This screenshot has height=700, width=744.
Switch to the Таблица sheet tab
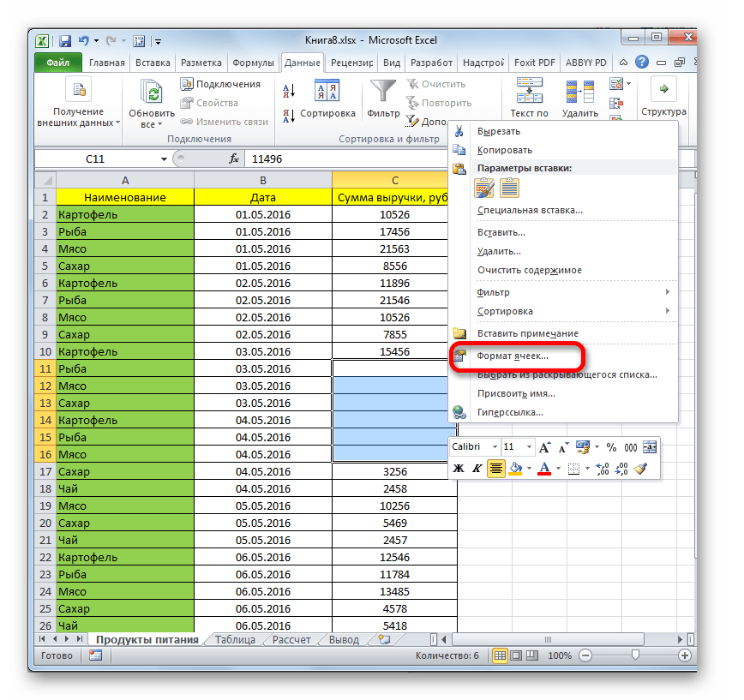coord(235,639)
